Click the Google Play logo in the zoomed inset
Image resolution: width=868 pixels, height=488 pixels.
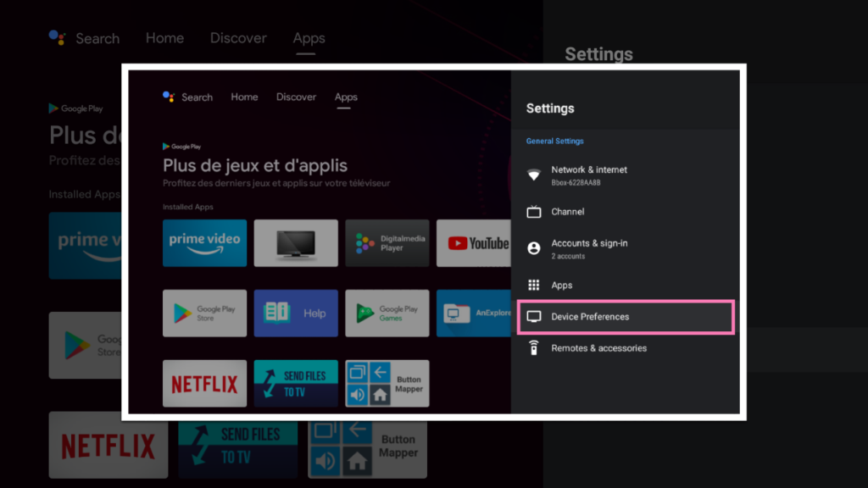(181, 147)
